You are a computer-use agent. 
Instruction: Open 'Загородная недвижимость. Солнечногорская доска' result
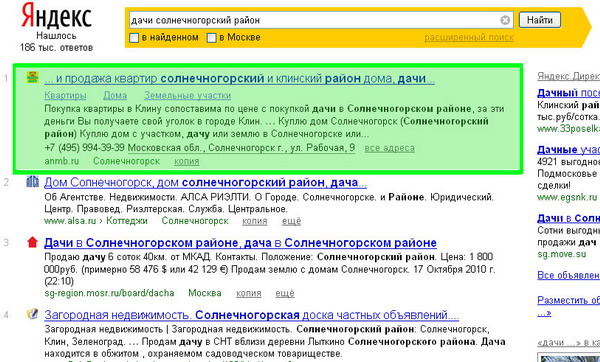252,315
